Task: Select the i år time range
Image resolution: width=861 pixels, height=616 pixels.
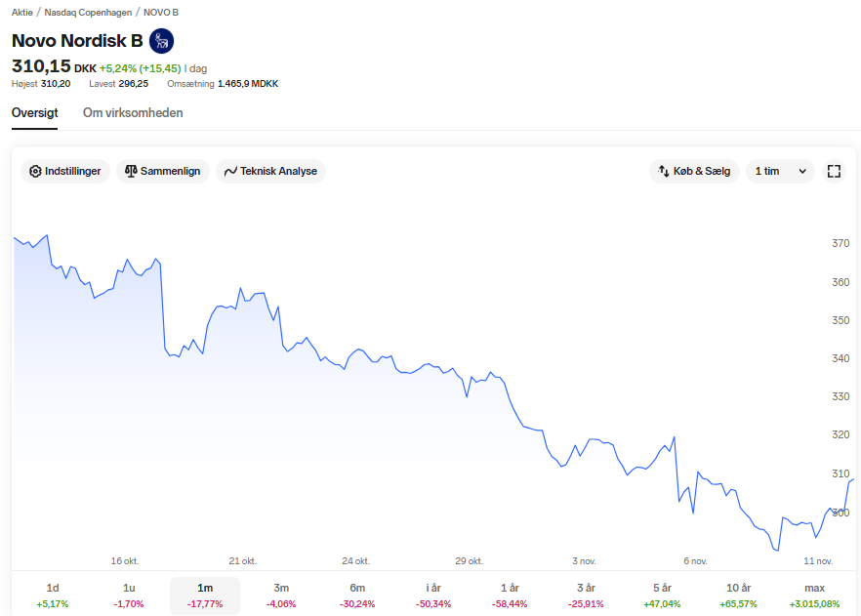Action: tap(433, 595)
